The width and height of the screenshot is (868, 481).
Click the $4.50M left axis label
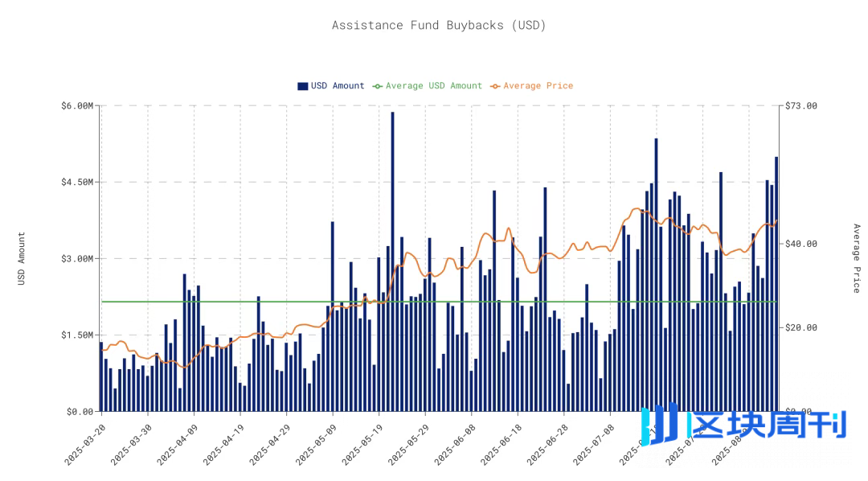[77, 183]
